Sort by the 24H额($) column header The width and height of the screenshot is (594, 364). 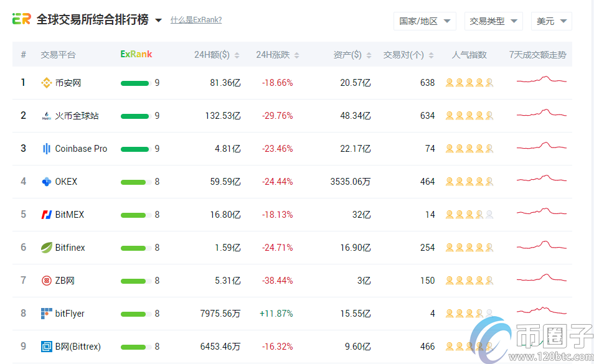(x=216, y=55)
